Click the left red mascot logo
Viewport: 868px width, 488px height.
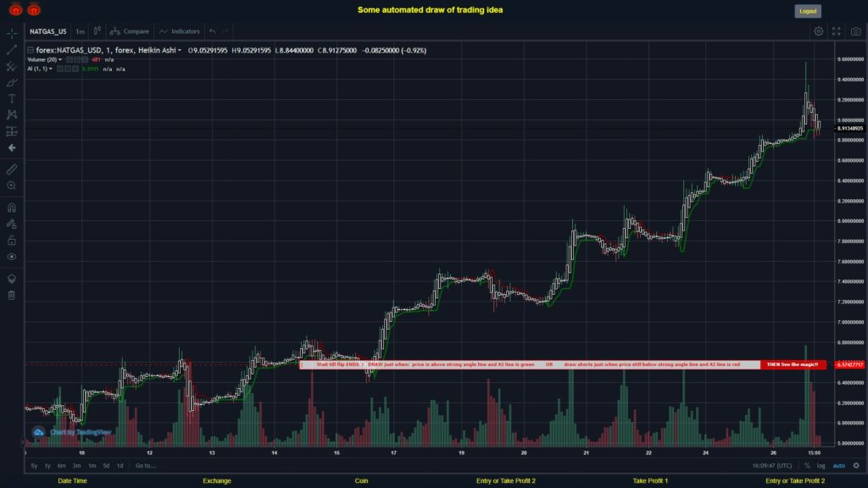coord(15,9)
